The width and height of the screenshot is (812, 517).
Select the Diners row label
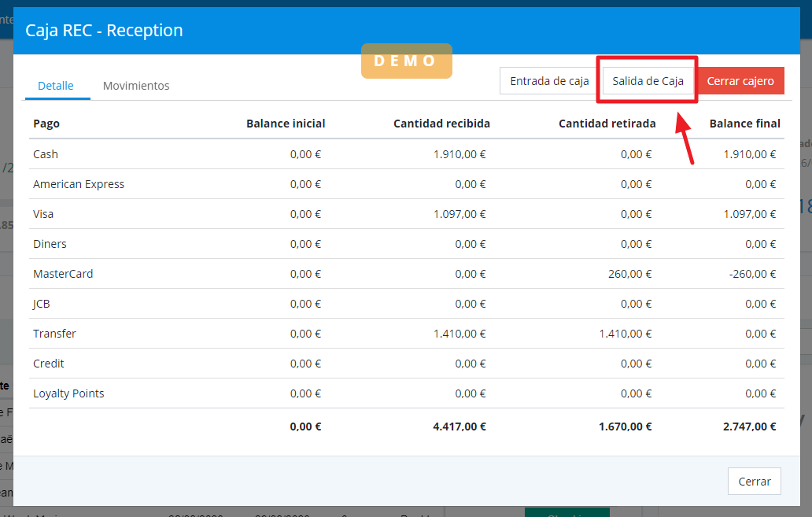50,244
